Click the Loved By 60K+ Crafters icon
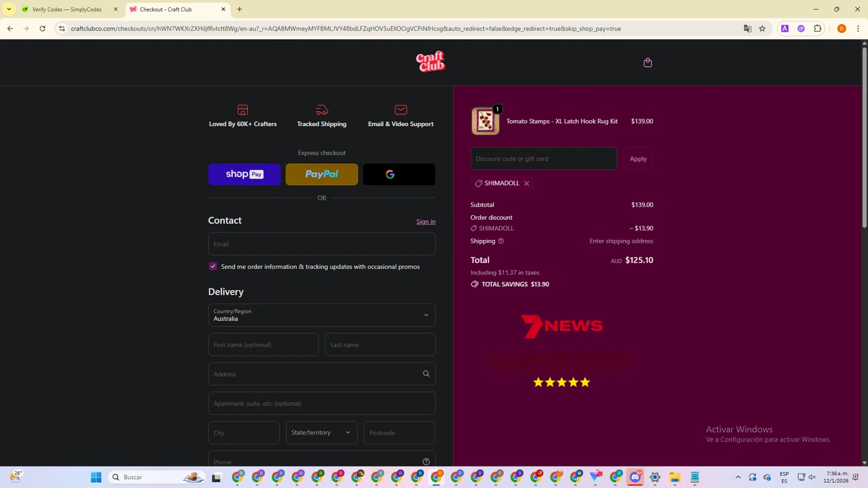 click(x=243, y=110)
